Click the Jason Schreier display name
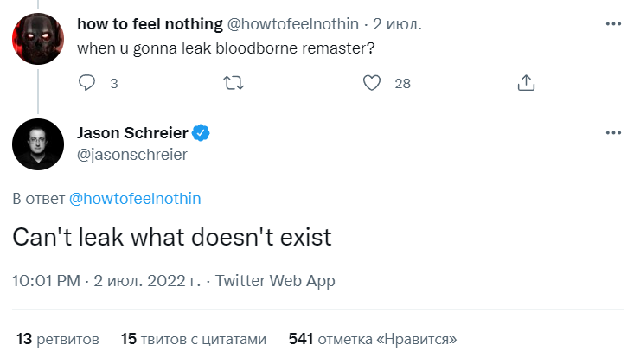 click(x=132, y=133)
